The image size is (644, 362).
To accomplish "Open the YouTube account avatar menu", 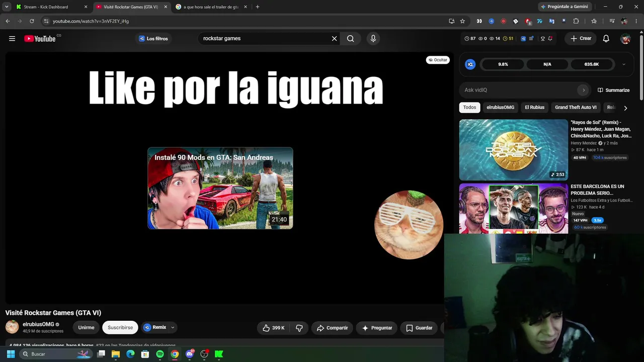I will (625, 39).
